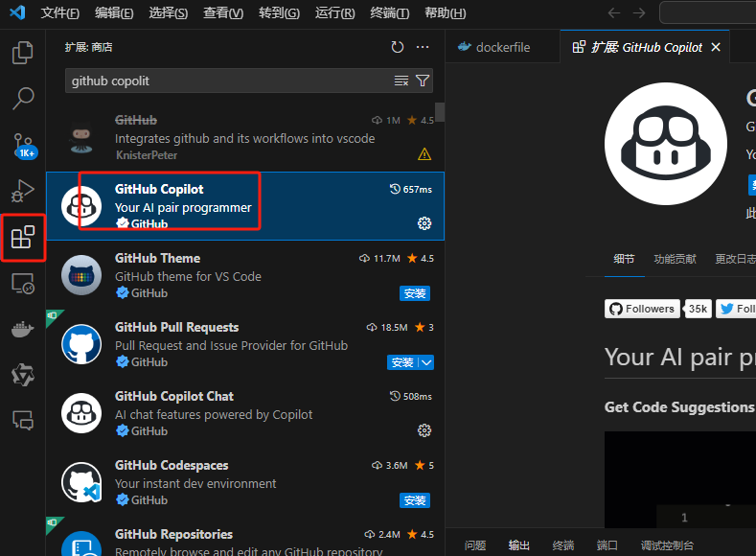
Task: Click warning icon on the GitHub extension
Action: 424,154
